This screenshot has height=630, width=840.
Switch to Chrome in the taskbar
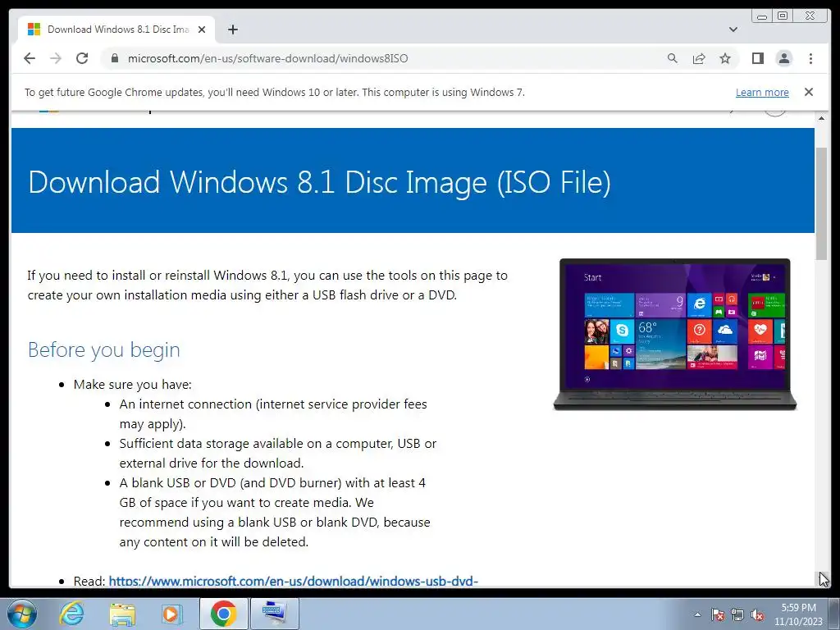coord(224,614)
